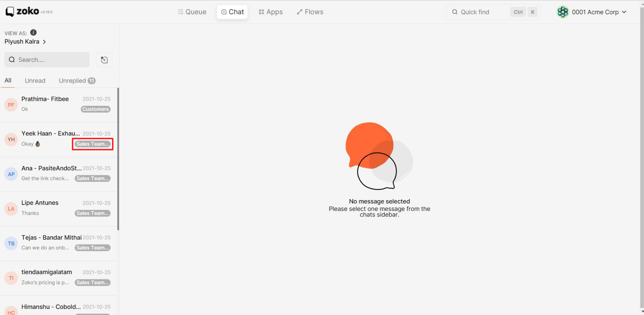Click into the chat Search field

[47, 60]
